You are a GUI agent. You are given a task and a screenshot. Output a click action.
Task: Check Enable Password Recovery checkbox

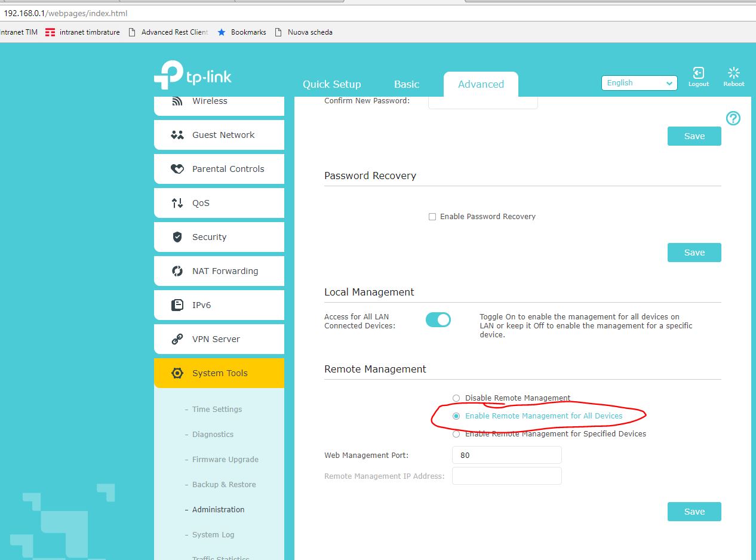point(432,217)
